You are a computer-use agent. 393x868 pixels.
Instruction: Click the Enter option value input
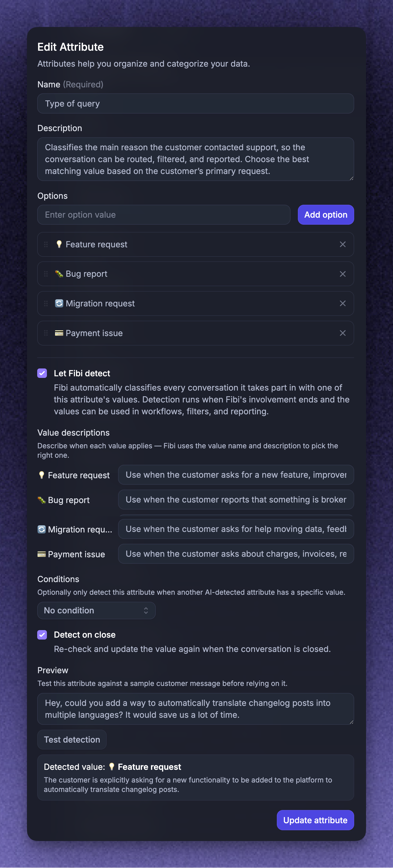[x=164, y=215]
